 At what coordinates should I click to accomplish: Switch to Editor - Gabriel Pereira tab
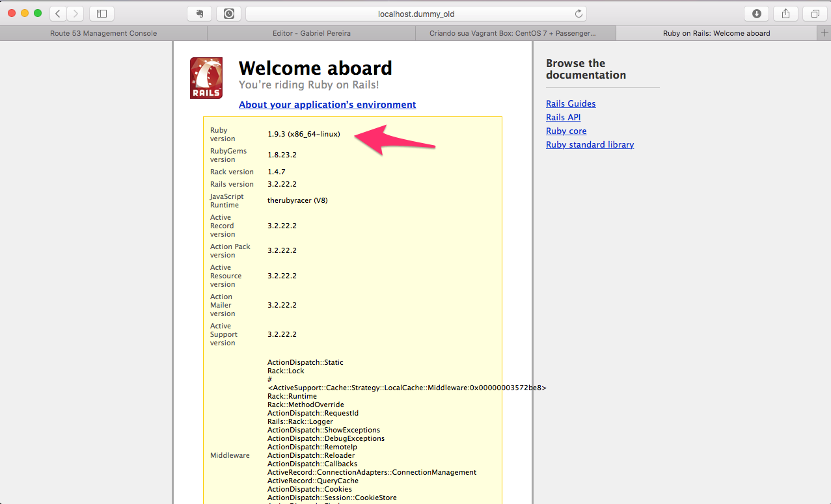312,33
